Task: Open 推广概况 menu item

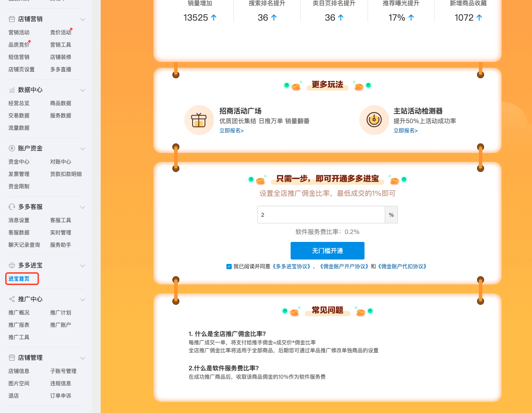Action: [19, 313]
